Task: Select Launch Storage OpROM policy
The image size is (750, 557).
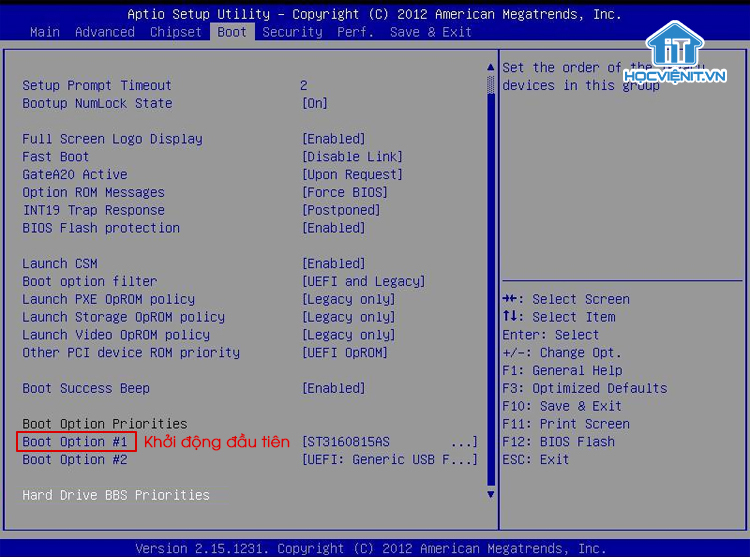Action: [x=123, y=317]
